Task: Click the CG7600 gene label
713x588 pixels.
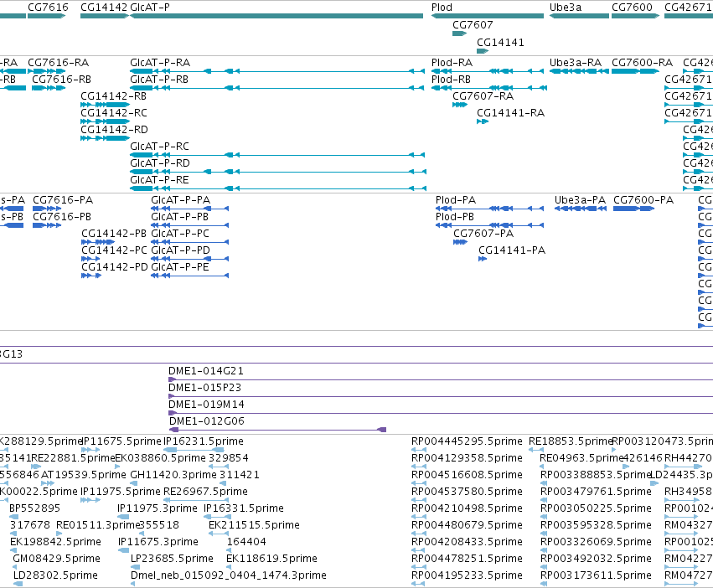Action: [x=632, y=8]
